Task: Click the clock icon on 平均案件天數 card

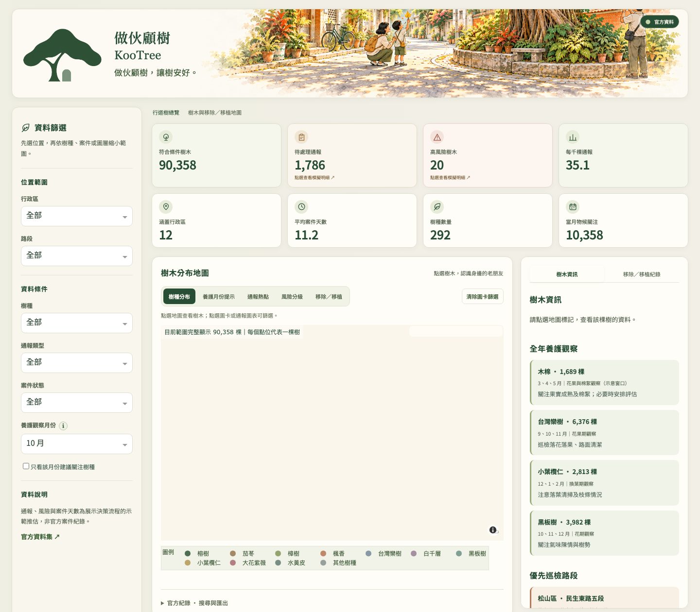Action: click(x=301, y=207)
